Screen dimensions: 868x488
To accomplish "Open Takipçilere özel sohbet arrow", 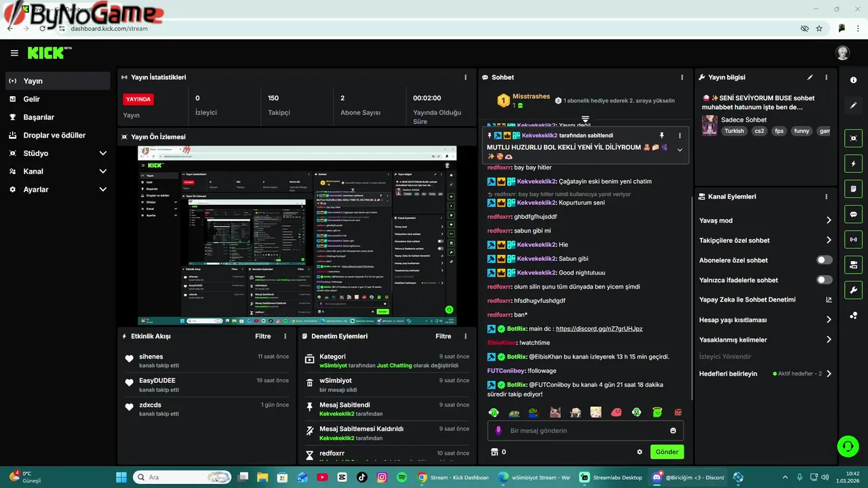I will click(829, 240).
